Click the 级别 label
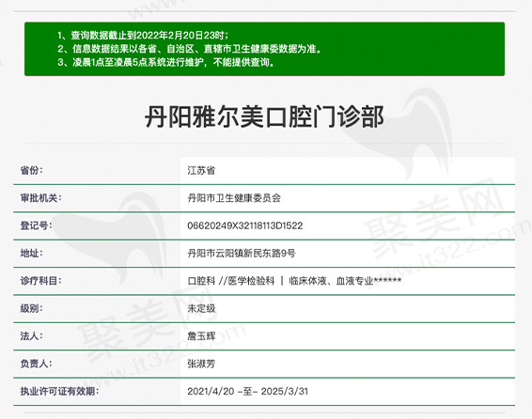The width and height of the screenshot is (532, 419). point(32,308)
